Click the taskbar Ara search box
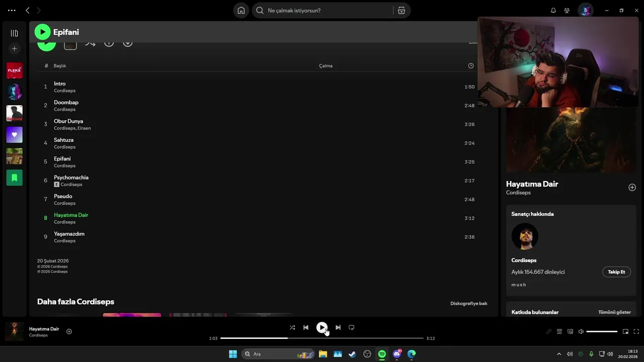 coord(278,354)
